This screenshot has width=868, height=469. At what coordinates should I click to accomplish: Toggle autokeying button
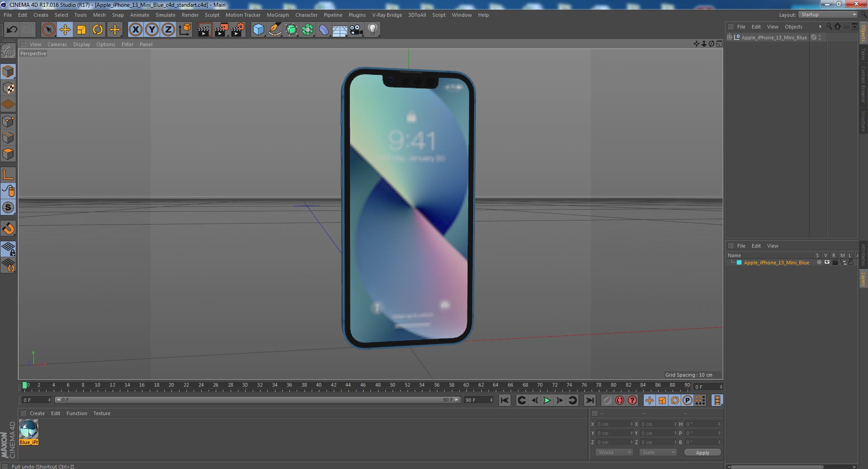click(619, 400)
